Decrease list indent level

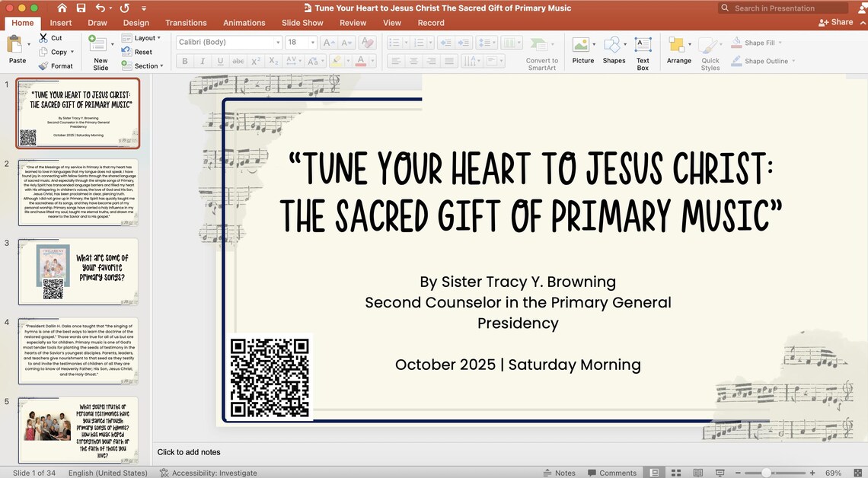click(x=445, y=43)
